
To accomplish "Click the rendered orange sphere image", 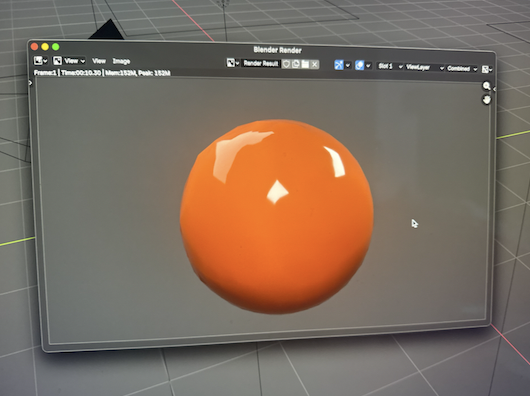I will point(276,216).
